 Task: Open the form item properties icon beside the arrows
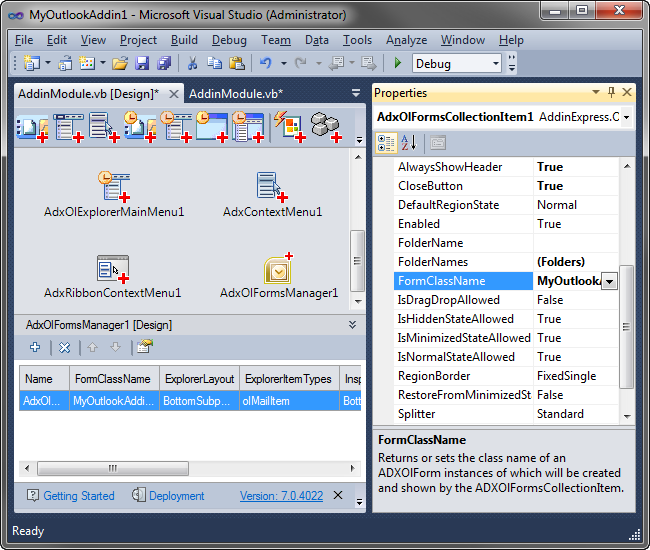coord(145,346)
